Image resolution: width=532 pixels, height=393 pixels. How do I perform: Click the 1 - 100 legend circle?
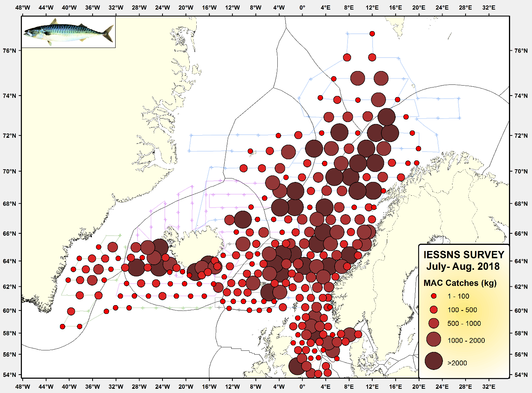[434, 296]
